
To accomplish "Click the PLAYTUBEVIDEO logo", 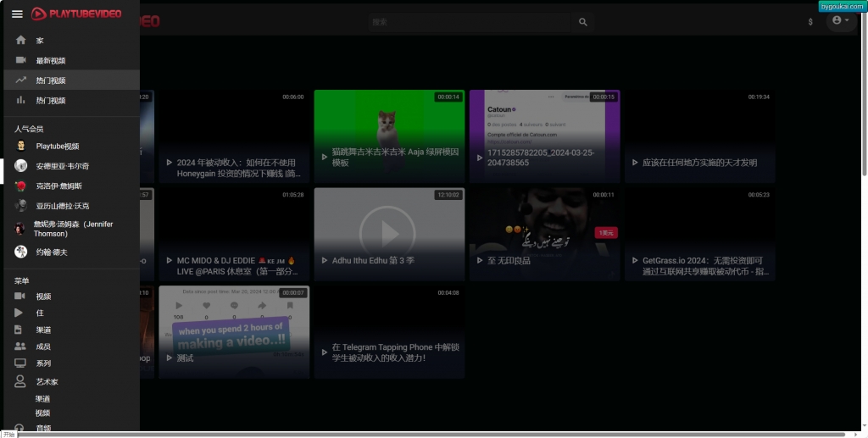I will click(x=76, y=14).
